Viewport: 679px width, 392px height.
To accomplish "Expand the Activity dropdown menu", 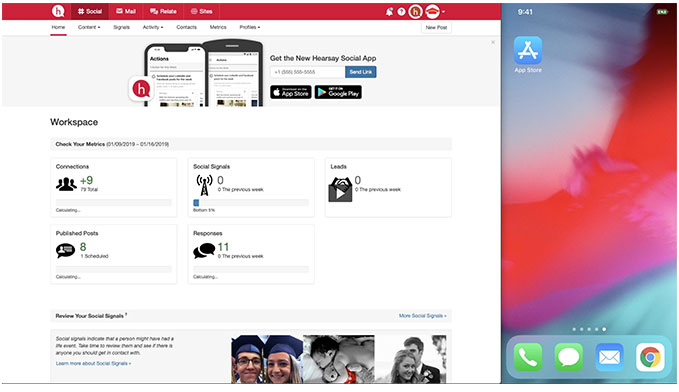I will coord(153,27).
